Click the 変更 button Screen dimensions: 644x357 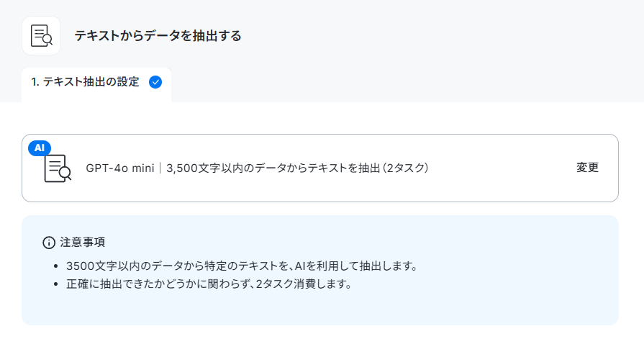click(x=587, y=168)
